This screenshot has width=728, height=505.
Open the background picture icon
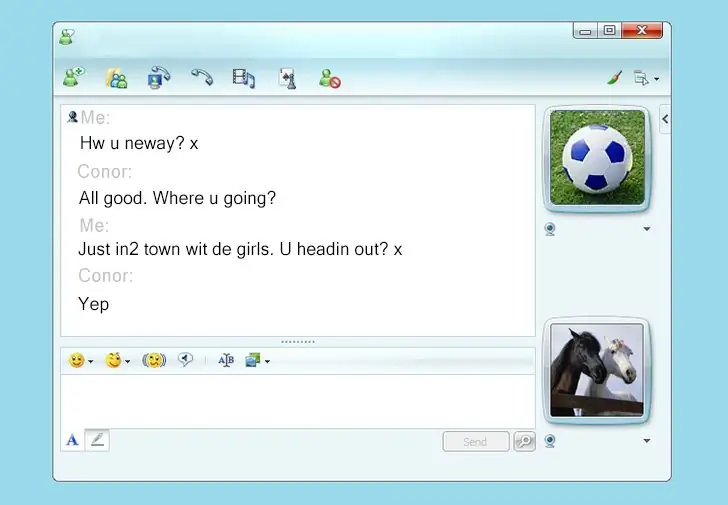(253, 360)
